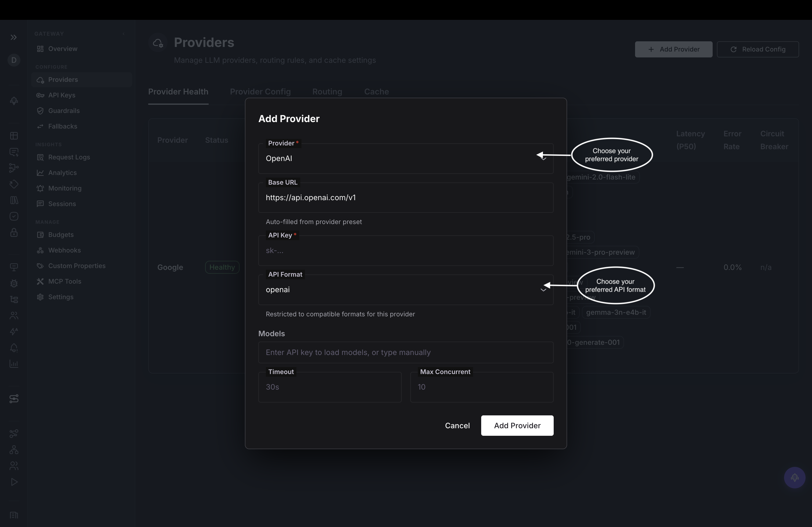Open the D avatar workspace switcher
Image resolution: width=812 pixels, height=527 pixels.
(14, 60)
